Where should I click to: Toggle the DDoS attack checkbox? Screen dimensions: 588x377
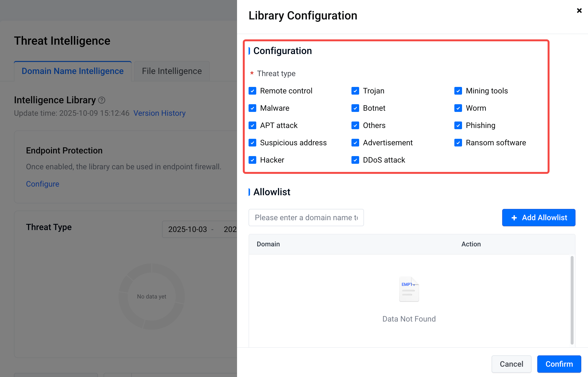355,160
